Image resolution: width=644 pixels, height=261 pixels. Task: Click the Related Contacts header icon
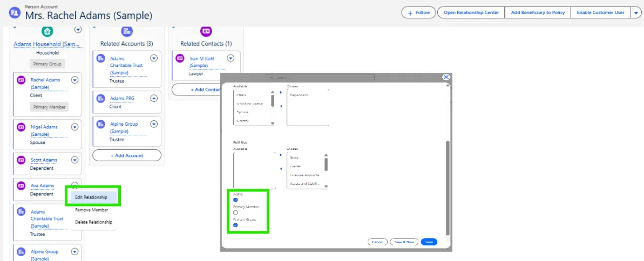(x=206, y=31)
